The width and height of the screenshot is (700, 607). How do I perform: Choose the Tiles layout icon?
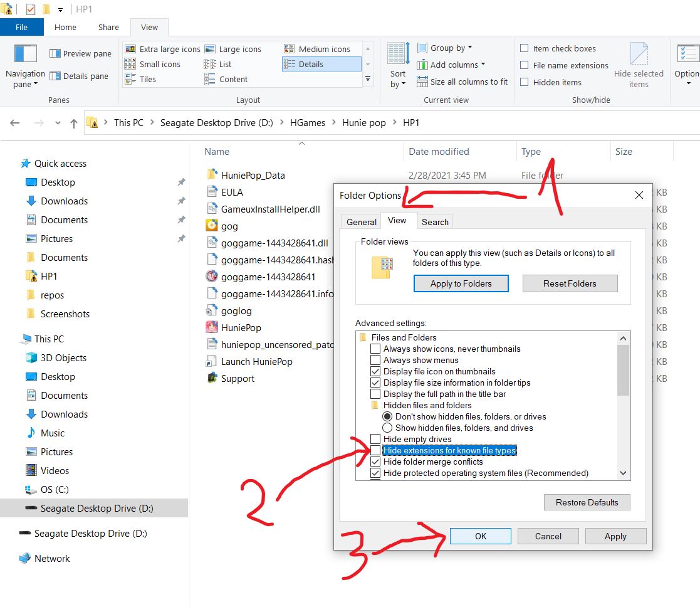pyautogui.click(x=130, y=79)
